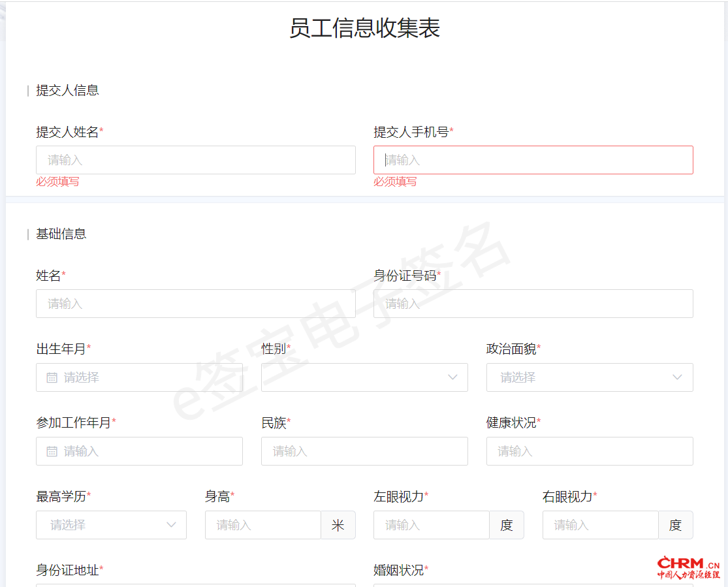Click the calendar icon in 参加工作年月 field

click(52, 451)
